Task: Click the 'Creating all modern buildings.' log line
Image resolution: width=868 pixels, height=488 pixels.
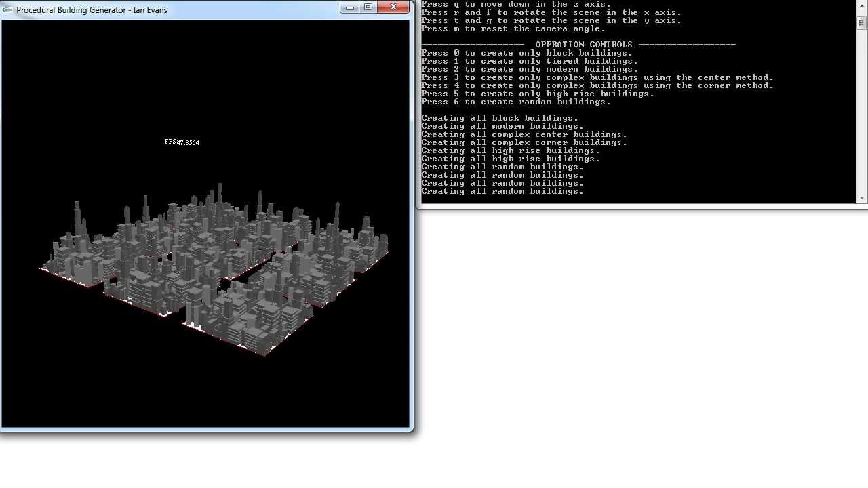Action: [x=502, y=126]
